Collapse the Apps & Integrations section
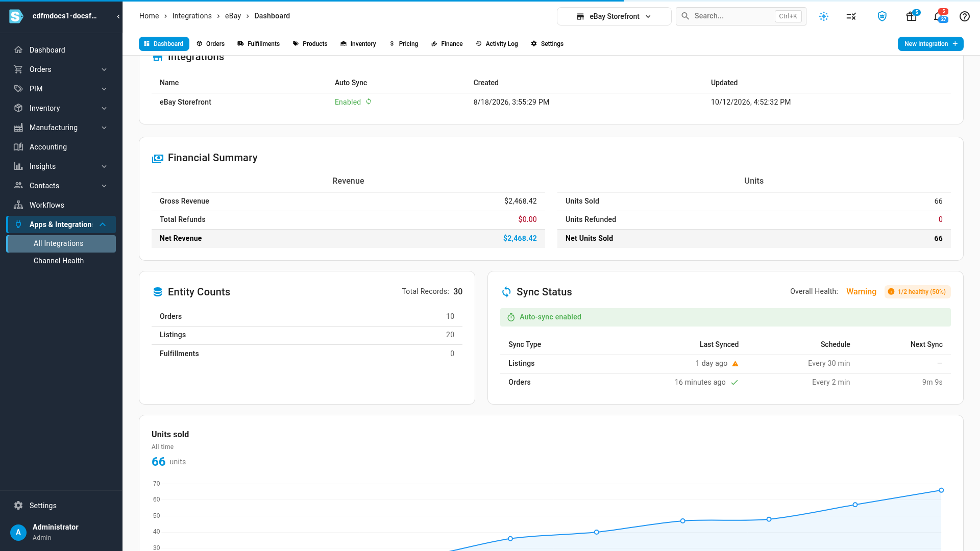The width and height of the screenshot is (980, 551). point(61,224)
